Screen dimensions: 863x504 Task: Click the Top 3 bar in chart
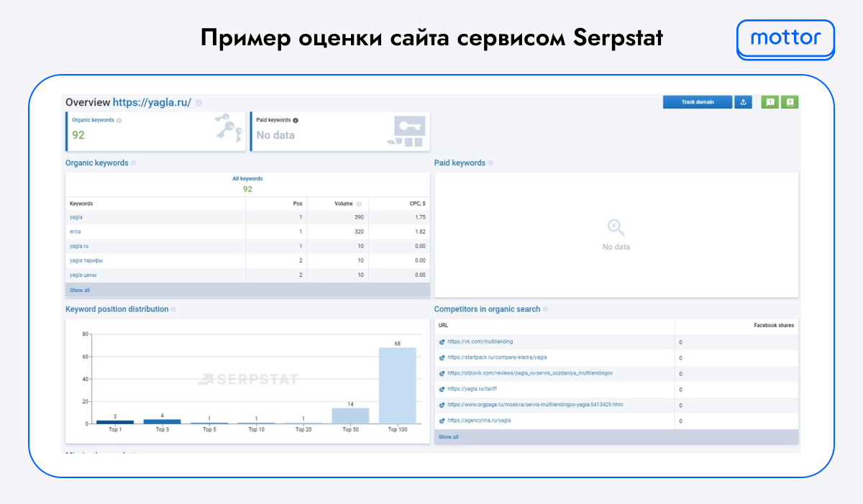click(162, 421)
